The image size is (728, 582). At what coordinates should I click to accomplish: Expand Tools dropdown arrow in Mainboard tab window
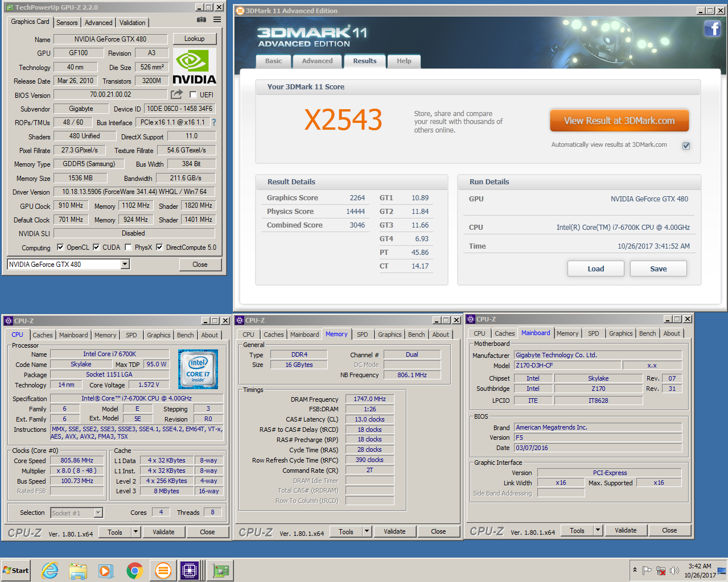[598, 530]
